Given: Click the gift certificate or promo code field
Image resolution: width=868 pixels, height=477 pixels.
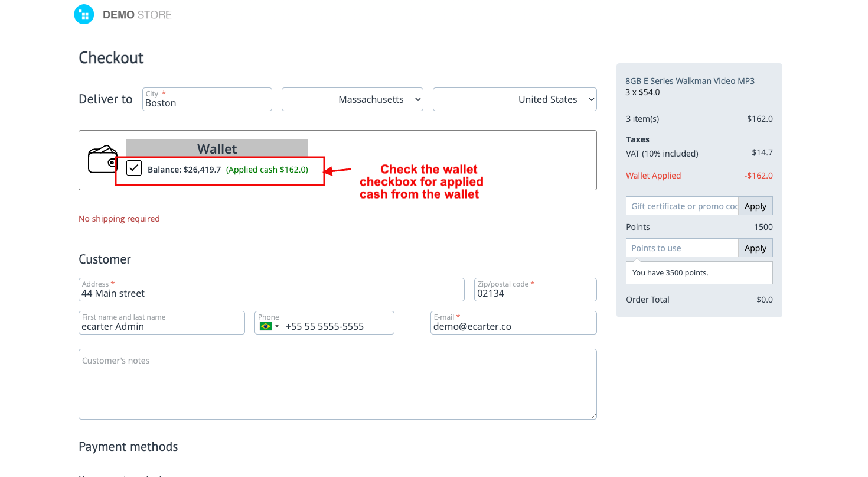Looking at the screenshot, I should tap(682, 206).
